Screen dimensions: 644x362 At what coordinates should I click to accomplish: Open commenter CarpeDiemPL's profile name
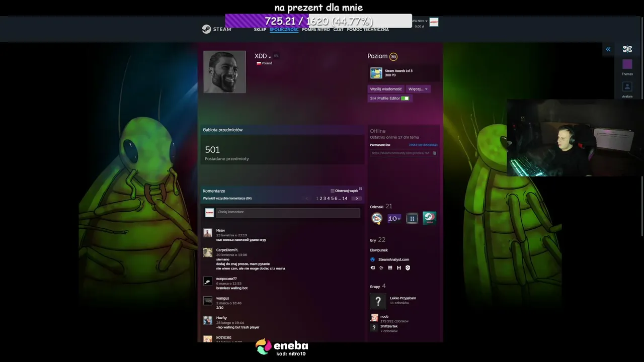[227, 250]
